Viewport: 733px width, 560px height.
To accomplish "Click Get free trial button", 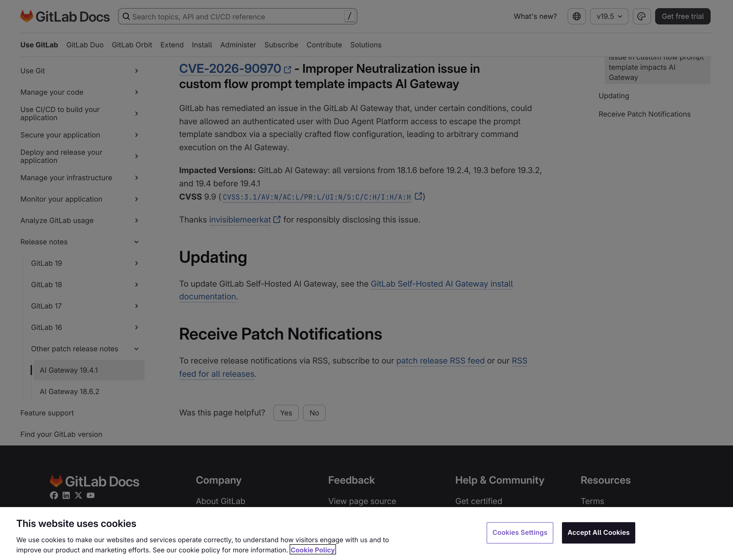I will pos(682,16).
